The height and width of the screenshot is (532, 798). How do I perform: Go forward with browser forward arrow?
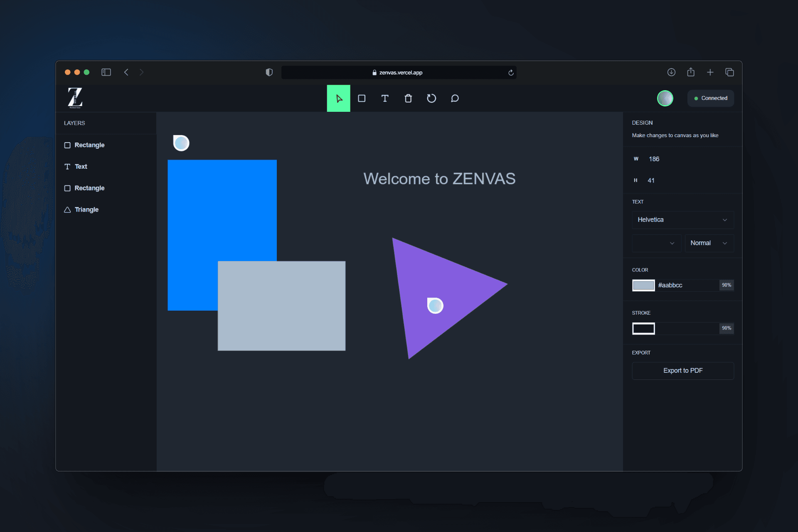(x=141, y=72)
